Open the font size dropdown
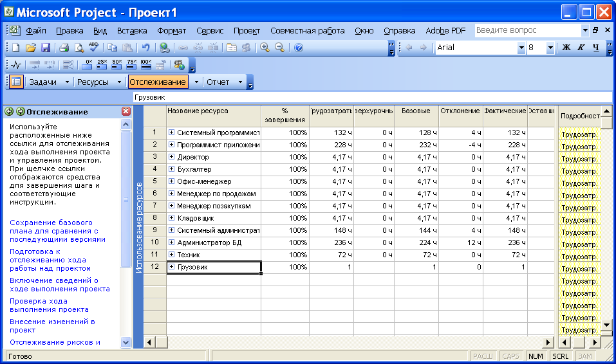The width and height of the screenshot is (616, 364). [x=550, y=48]
